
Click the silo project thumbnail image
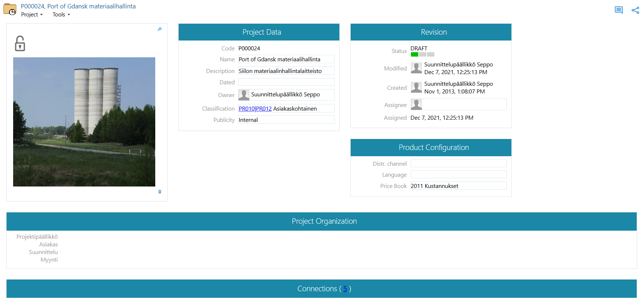84,122
